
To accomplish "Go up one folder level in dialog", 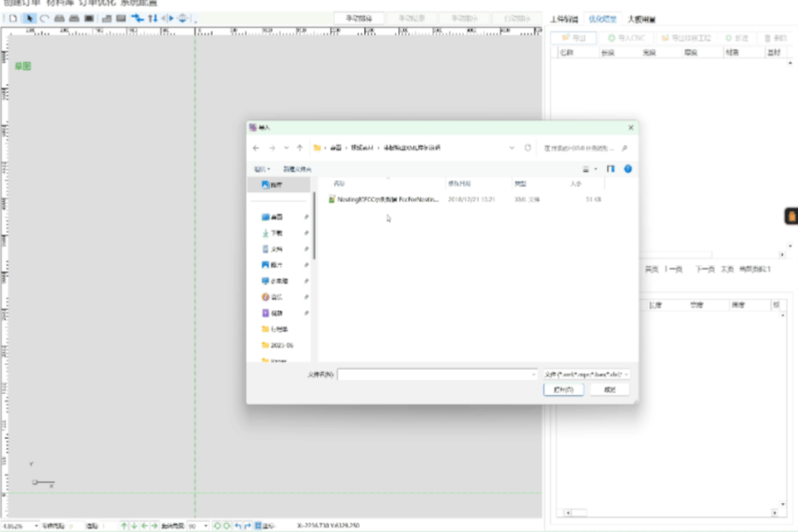I will 299,148.
